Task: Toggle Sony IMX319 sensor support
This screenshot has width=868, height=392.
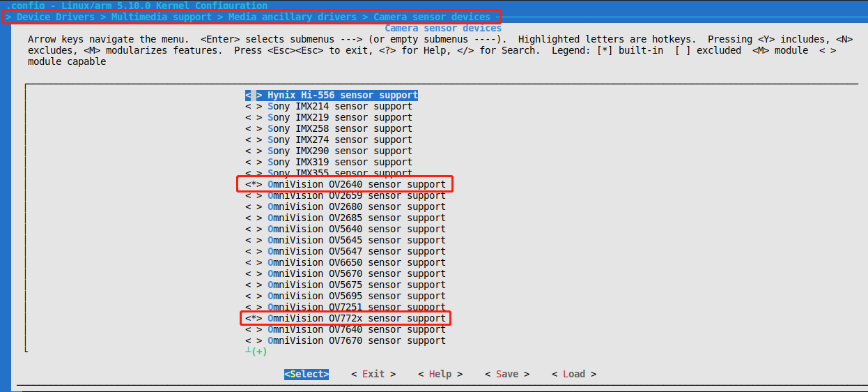Action: coord(329,162)
